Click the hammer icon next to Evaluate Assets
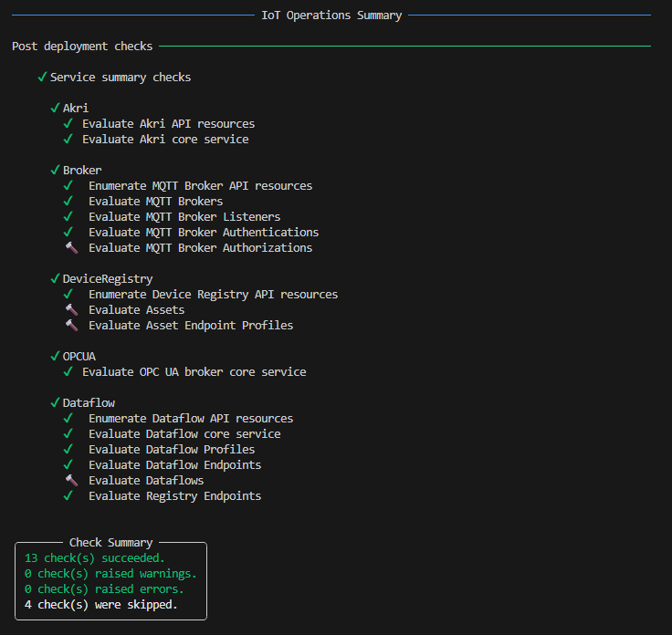Image resolution: width=672 pixels, height=635 pixels. (69, 310)
